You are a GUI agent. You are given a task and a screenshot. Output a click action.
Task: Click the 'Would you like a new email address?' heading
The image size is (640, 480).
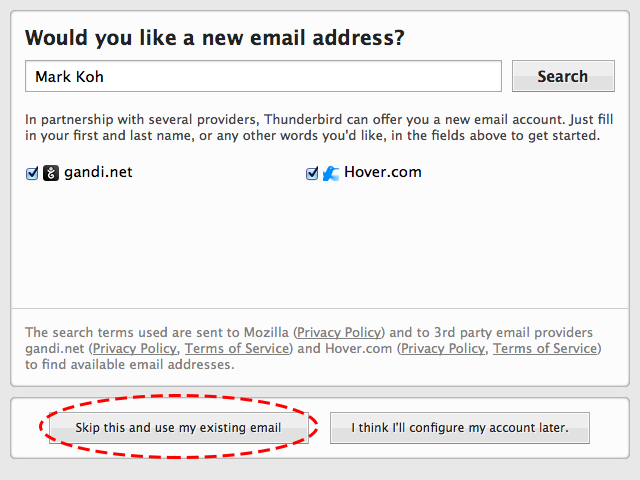(214, 39)
